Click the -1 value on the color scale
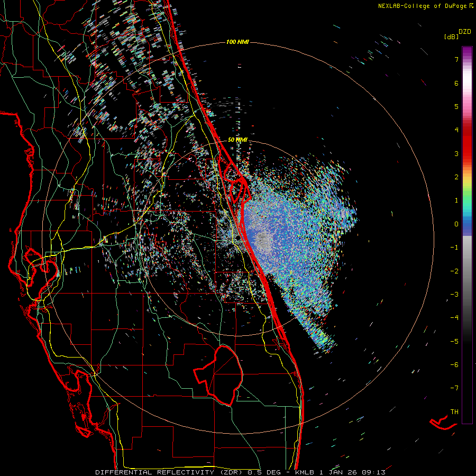 tap(454, 248)
